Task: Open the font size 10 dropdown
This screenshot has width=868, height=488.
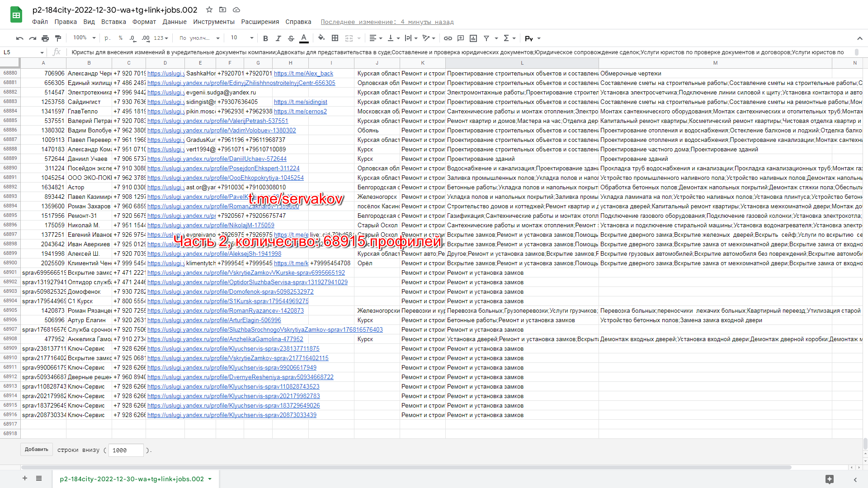Action: [242, 38]
